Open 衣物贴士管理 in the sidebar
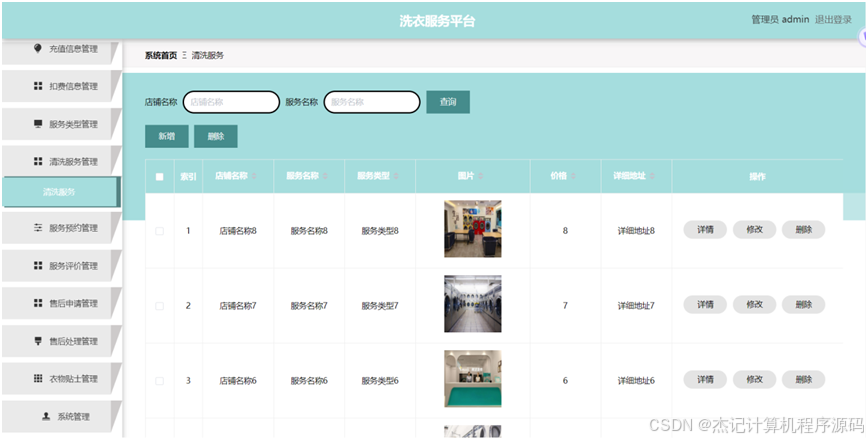This screenshot has width=868, height=440. 61,379
